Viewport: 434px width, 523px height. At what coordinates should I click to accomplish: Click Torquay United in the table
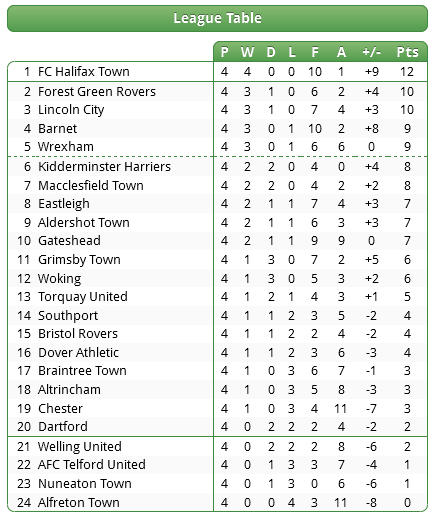(x=83, y=297)
